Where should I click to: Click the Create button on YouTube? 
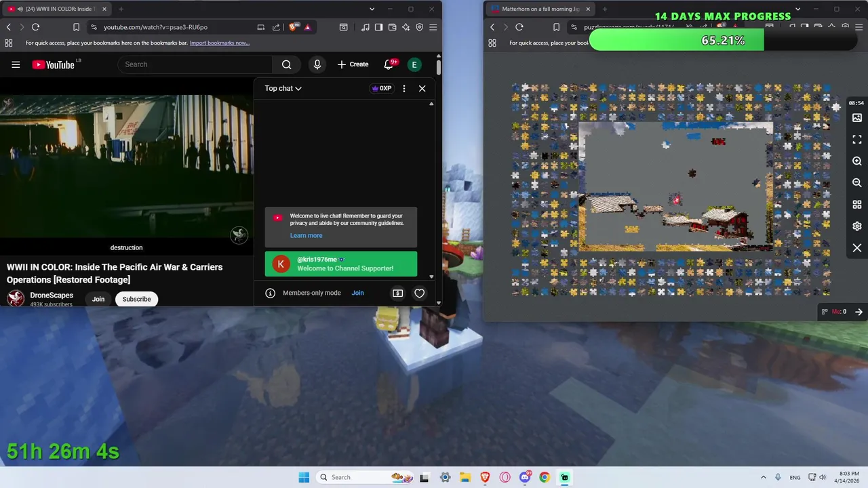tap(353, 64)
